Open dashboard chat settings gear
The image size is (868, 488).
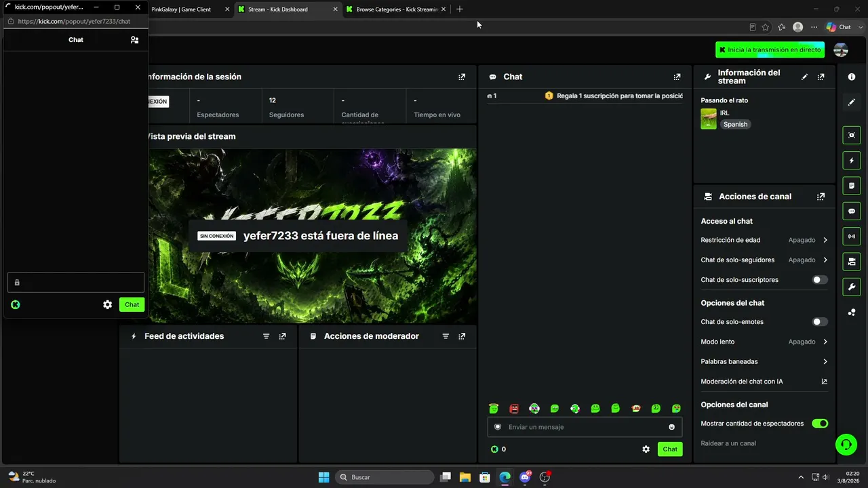[x=646, y=449]
